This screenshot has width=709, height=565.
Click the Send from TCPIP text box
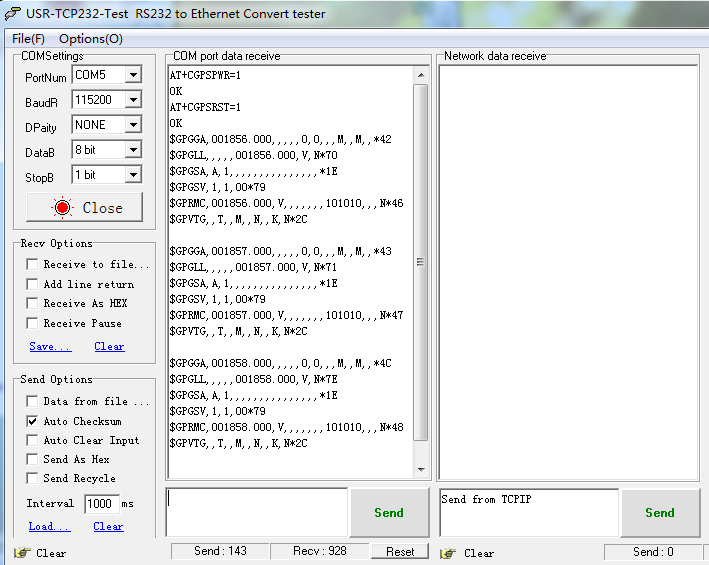pos(529,513)
